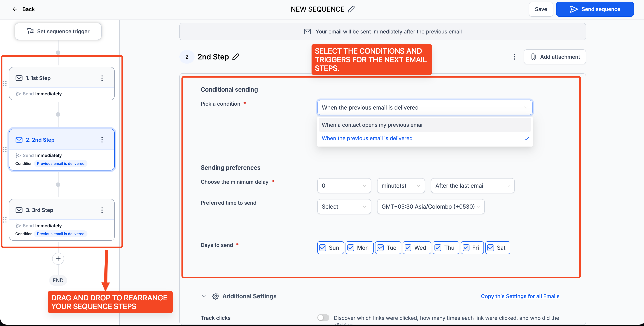Choose 'When a contact opens my previous email'

click(x=372, y=125)
